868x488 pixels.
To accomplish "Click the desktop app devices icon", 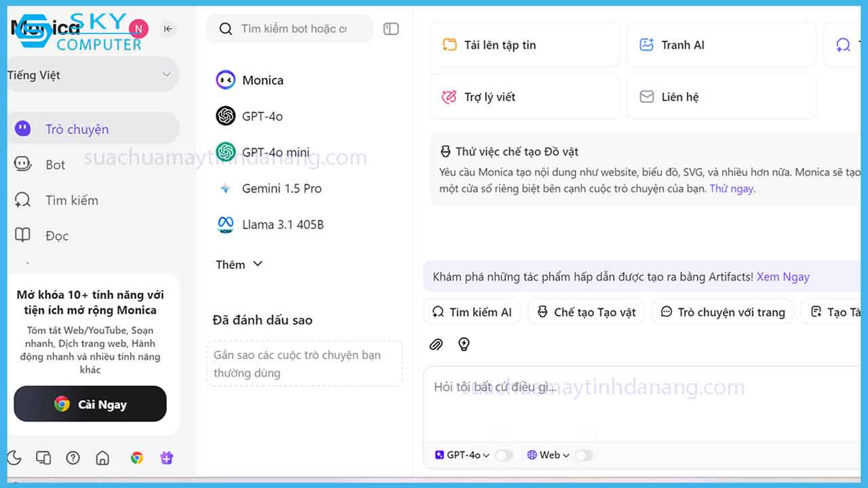I will (43, 458).
